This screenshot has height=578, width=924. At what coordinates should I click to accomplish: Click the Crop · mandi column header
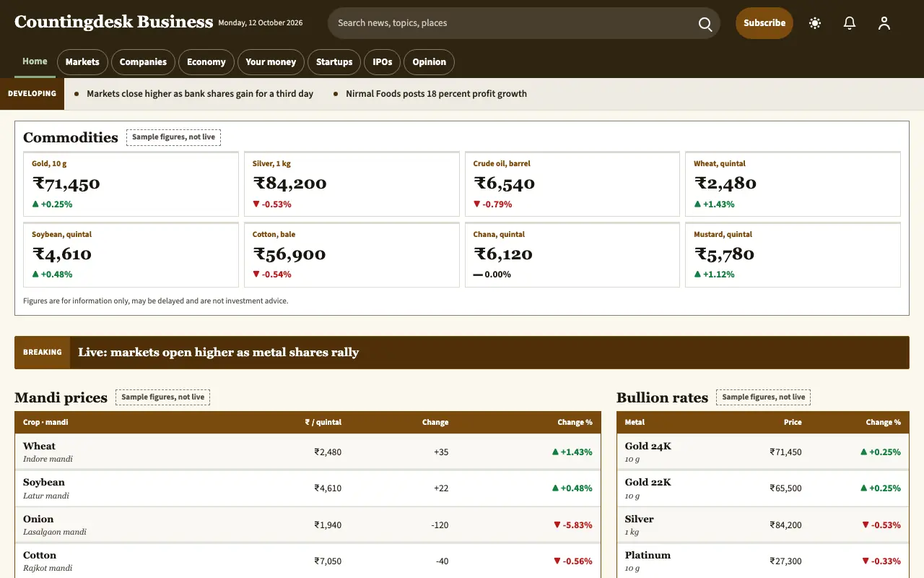point(45,422)
